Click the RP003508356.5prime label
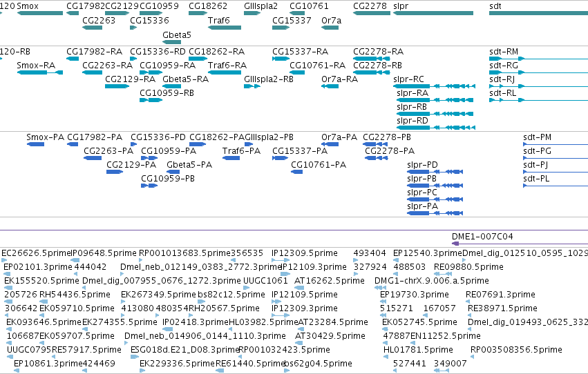The height and width of the screenshot is (374, 588). tap(516, 350)
